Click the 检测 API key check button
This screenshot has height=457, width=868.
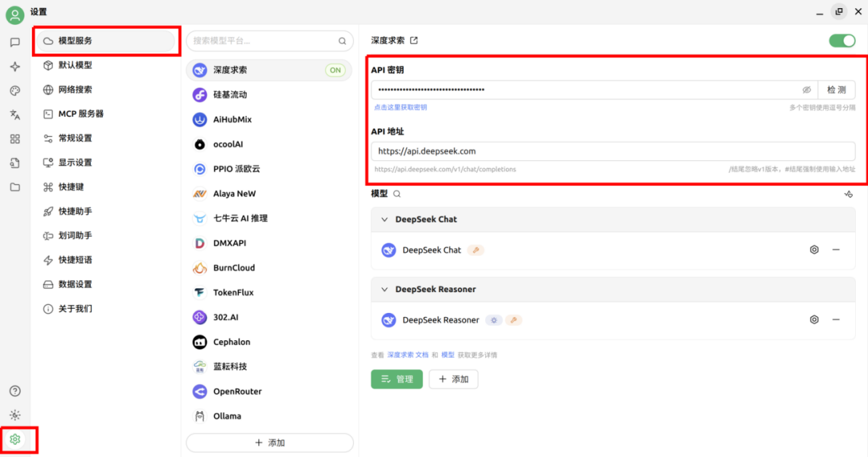click(836, 90)
